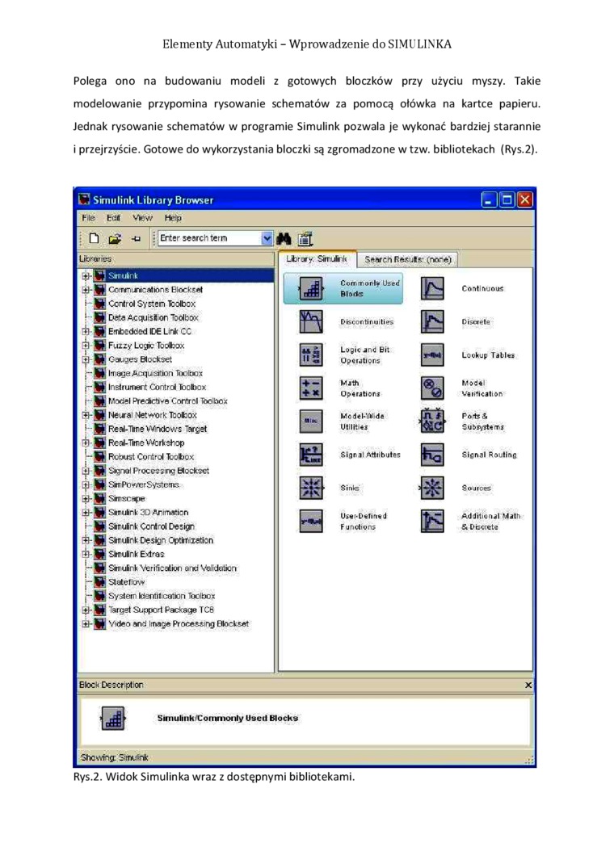The height and width of the screenshot is (868, 614).
Task: Expand the SimPowerSystems tree node
Action: [x=85, y=485]
